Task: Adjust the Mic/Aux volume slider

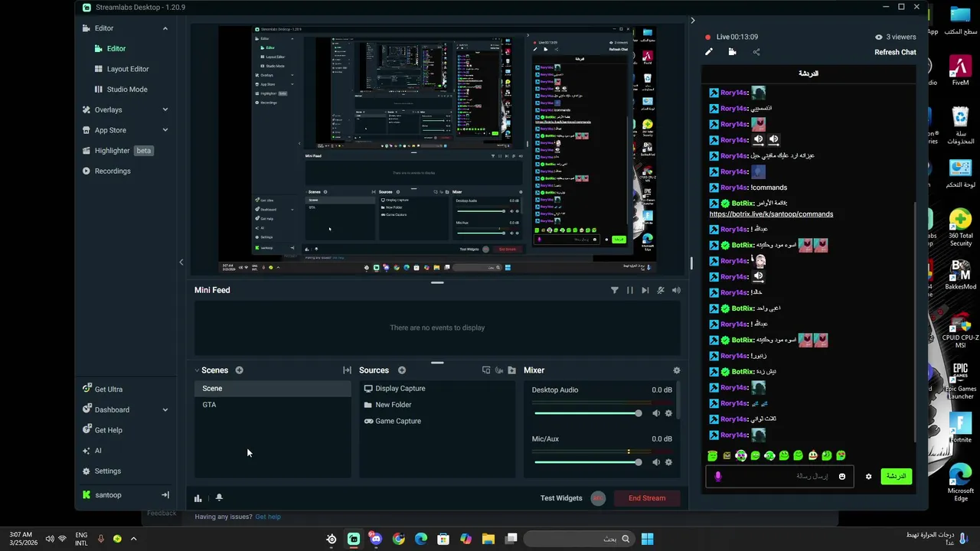Action: (588, 462)
